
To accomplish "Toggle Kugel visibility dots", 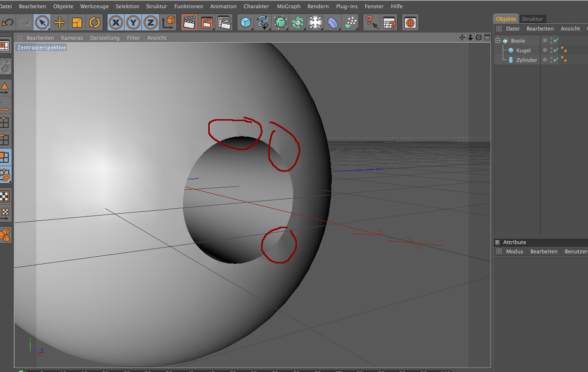I will click(x=551, y=50).
